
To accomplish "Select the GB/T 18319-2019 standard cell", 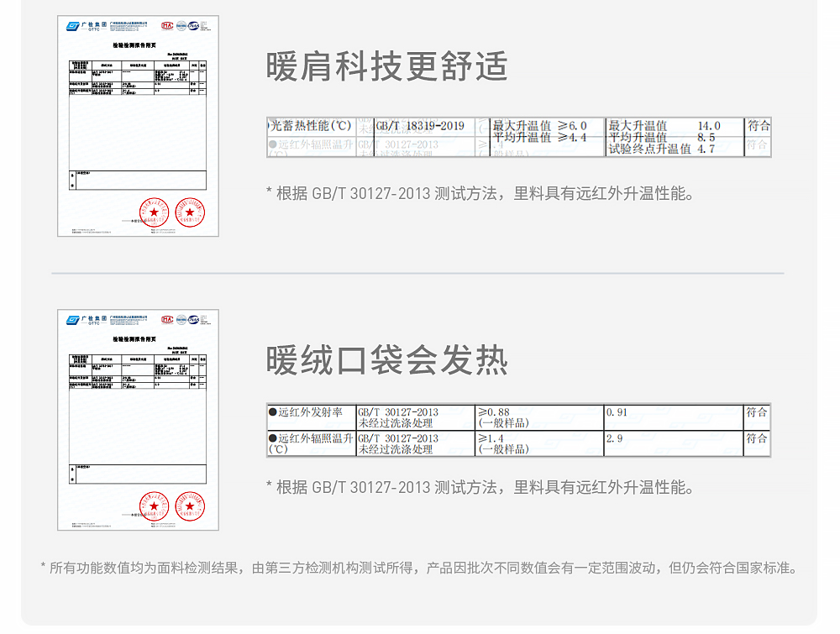I will (x=420, y=126).
